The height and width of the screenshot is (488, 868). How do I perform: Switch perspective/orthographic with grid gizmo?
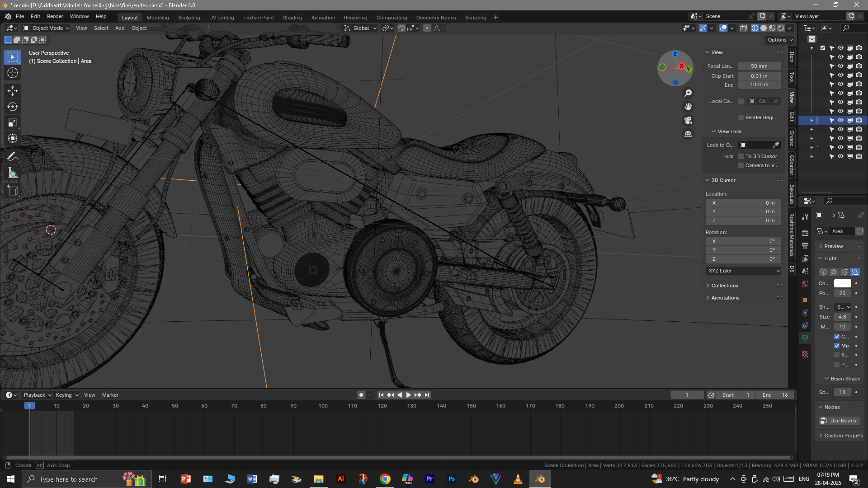click(688, 134)
